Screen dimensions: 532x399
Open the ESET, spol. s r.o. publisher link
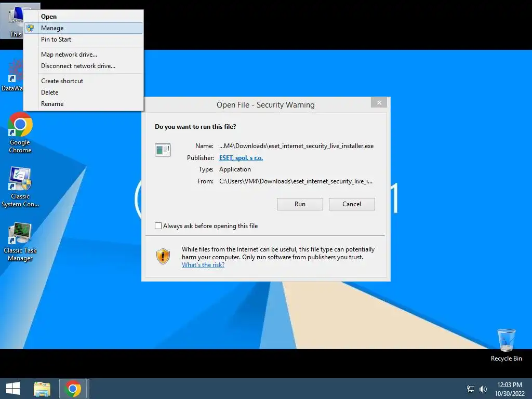point(241,158)
